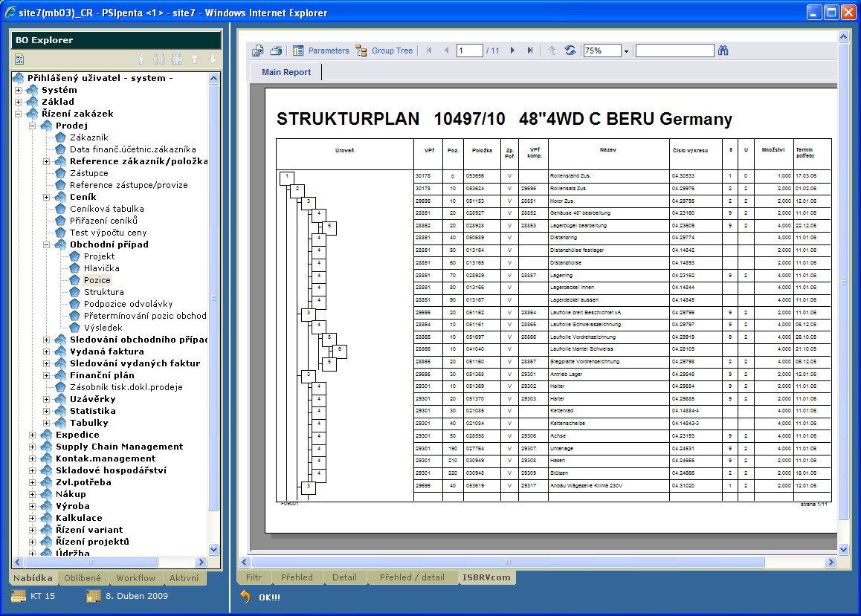Go to the first report page

coord(429,51)
